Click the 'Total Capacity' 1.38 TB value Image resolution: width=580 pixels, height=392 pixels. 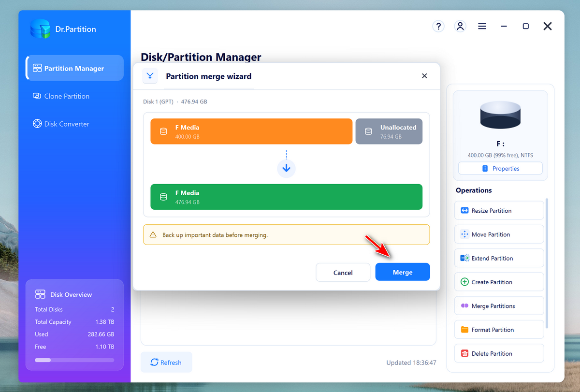[x=104, y=322]
